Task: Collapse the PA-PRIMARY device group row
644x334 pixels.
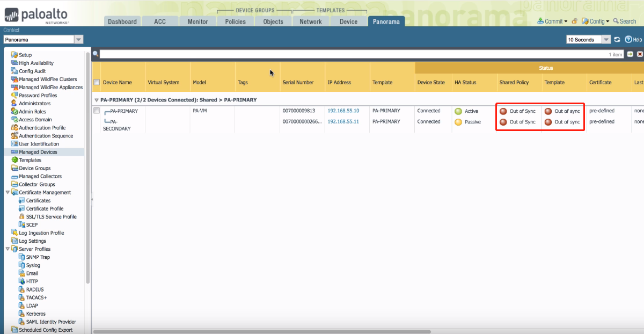Action: point(97,100)
